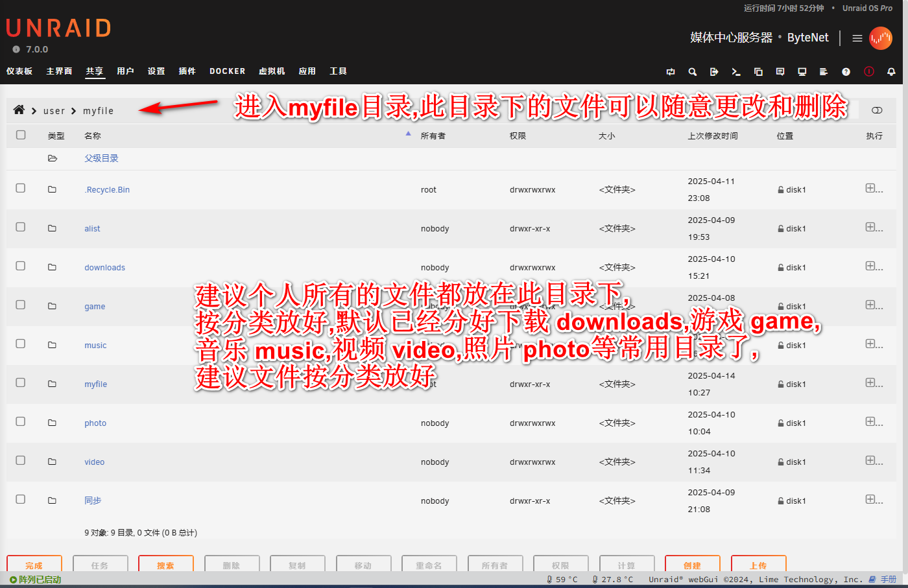Click the home icon in the breadcrumb

[19, 110]
